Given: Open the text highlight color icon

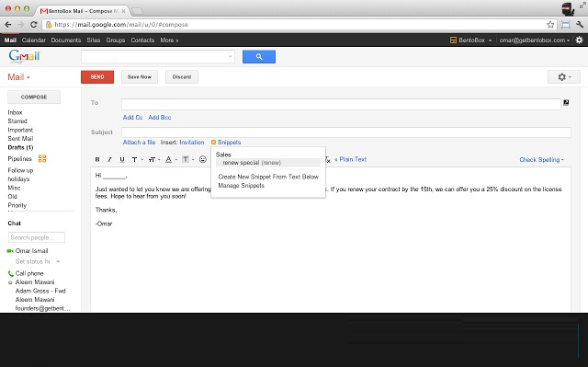Looking at the screenshot, I should tap(186, 159).
